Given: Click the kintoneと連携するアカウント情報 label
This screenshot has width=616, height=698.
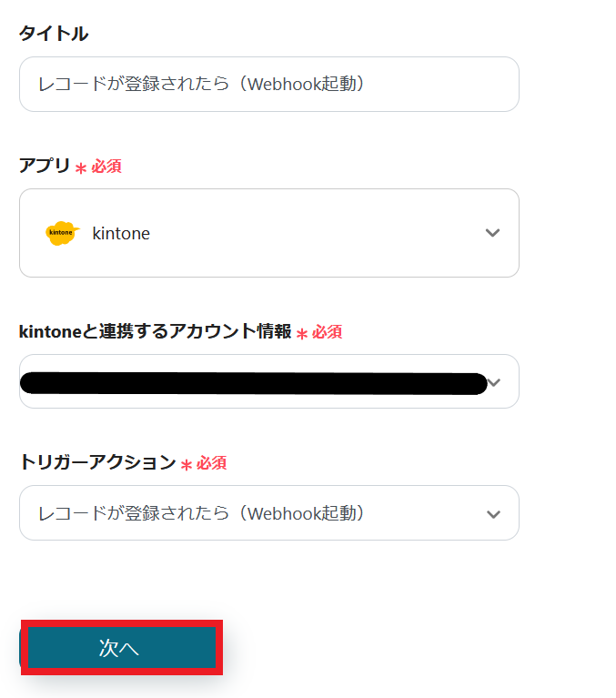Looking at the screenshot, I should 155,332.
